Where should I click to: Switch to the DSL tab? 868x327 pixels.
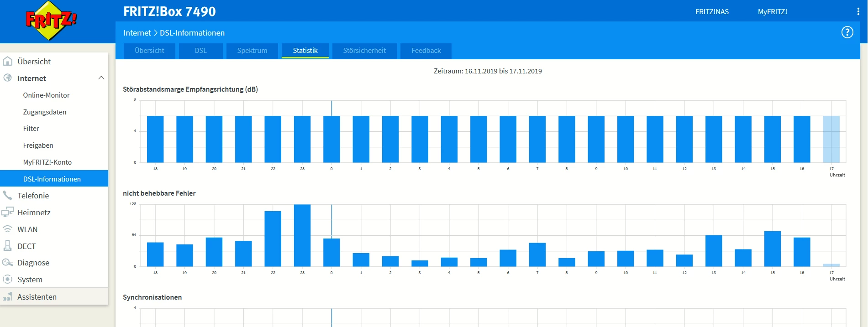click(x=201, y=51)
